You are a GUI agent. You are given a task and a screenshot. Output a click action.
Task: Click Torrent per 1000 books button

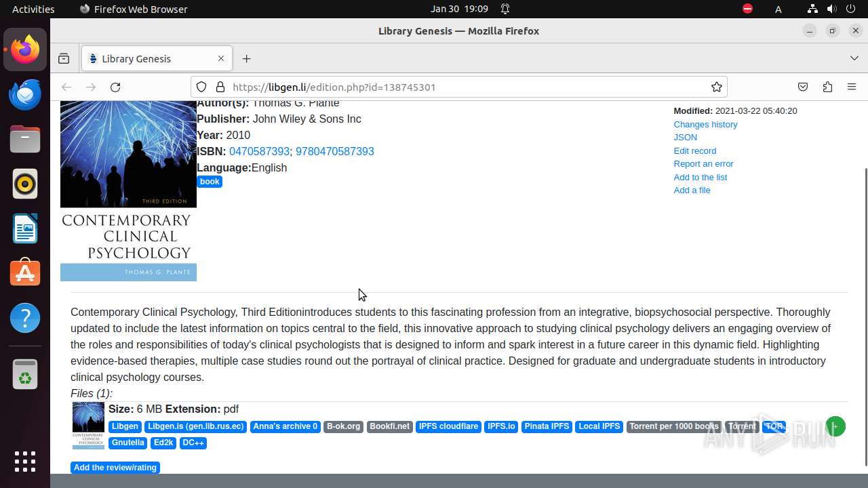(x=674, y=426)
